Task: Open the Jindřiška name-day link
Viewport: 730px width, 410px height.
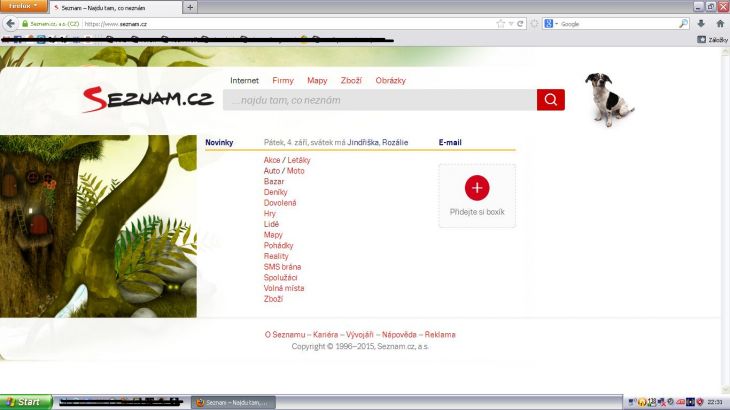Action: (x=363, y=142)
